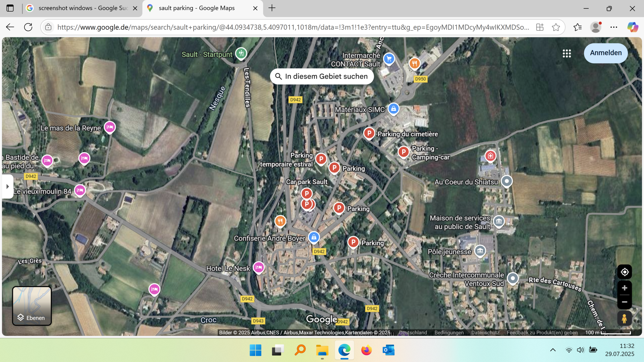Click the Anmelden sign-in button
This screenshot has width=644, height=362.
pyautogui.click(x=605, y=53)
